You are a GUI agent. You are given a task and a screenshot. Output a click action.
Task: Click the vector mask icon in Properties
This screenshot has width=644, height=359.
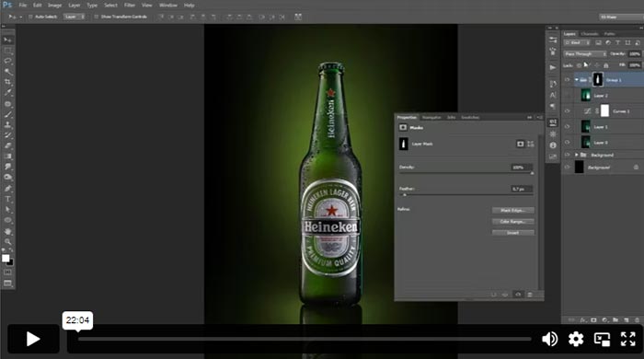531,144
